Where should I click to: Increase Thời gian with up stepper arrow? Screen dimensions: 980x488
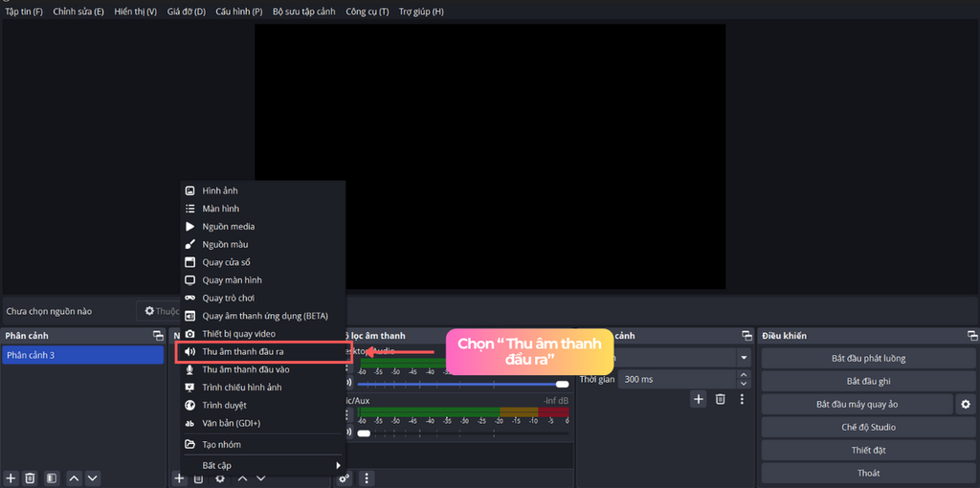coord(743,375)
